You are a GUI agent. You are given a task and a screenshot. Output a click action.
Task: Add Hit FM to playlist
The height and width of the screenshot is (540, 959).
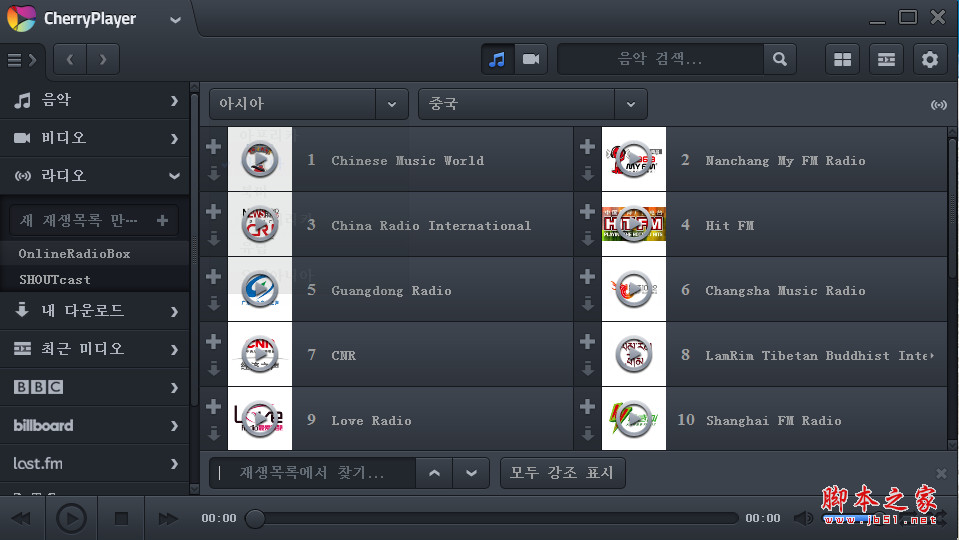pyautogui.click(x=587, y=212)
